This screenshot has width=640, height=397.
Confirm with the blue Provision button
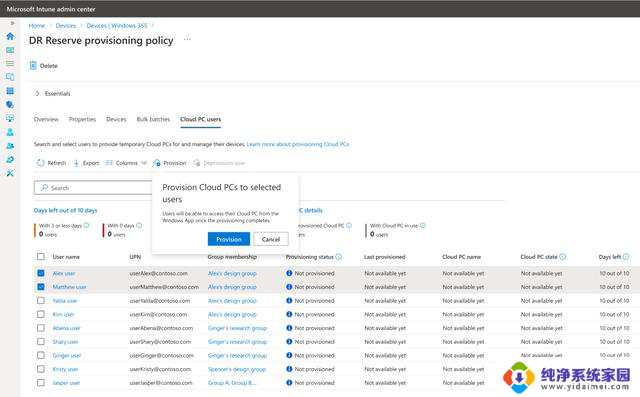229,239
